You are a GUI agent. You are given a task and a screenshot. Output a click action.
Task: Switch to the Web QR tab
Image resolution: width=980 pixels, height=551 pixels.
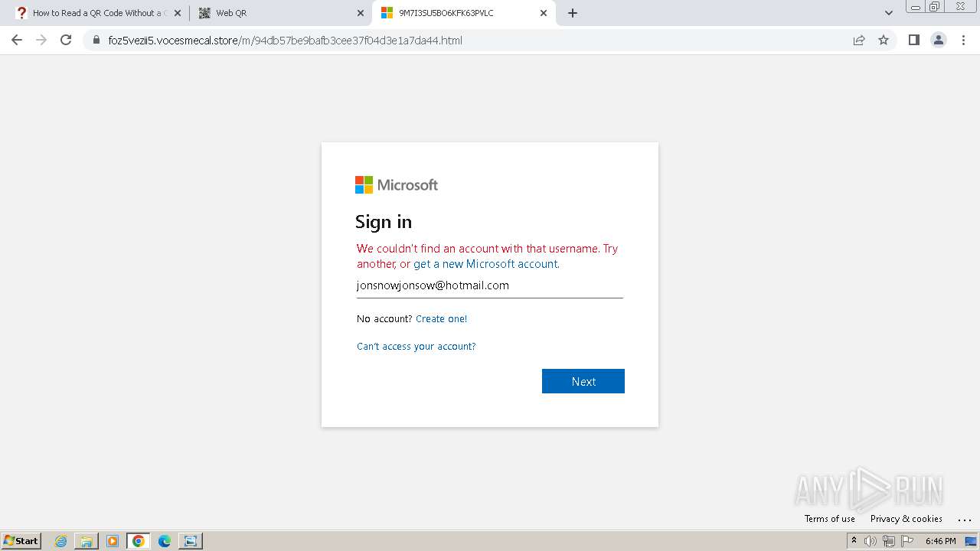(280, 13)
